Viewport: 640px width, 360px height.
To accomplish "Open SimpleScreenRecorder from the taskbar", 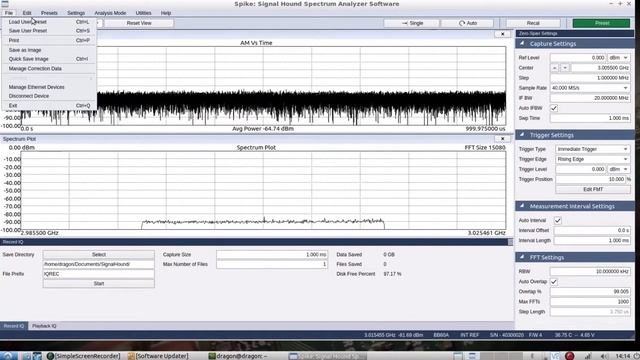I will click(x=84, y=356).
